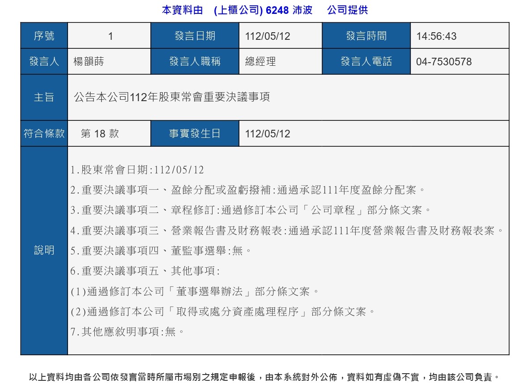
Task: Click the 序號 header cell
Action: [44, 36]
